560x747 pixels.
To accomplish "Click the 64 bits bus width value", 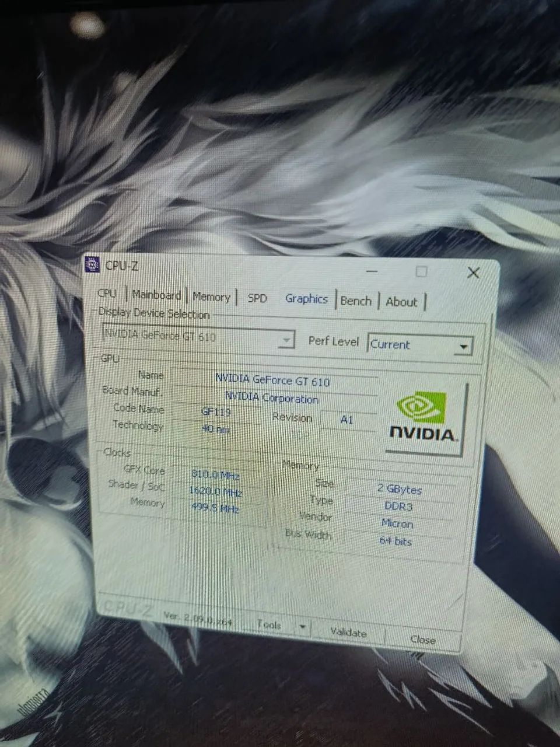I will click(395, 541).
